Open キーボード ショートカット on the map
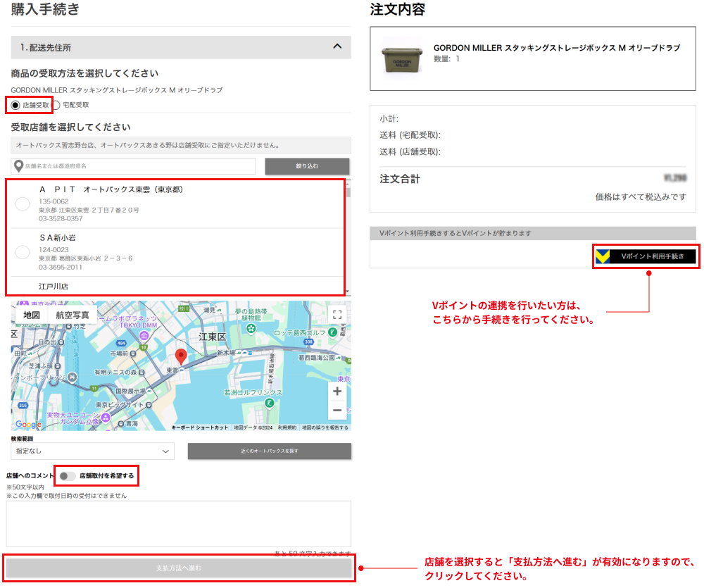704x588 pixels. point(200,427)
